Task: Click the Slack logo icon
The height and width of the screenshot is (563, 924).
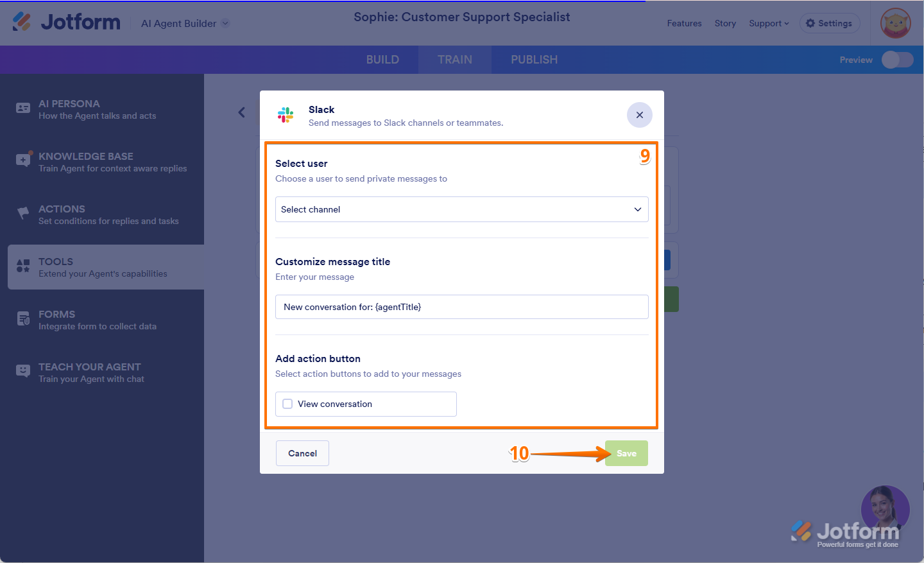Action: (x=286, y=115)
